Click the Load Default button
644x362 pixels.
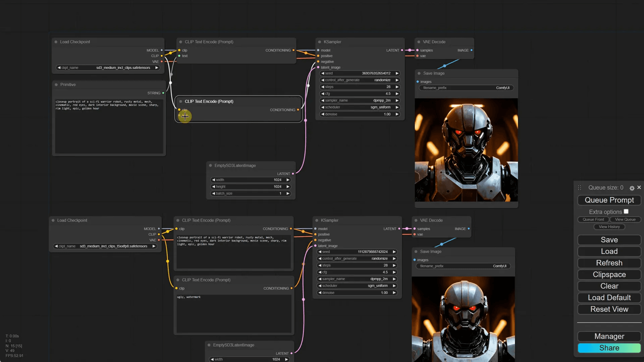[609, 298]
